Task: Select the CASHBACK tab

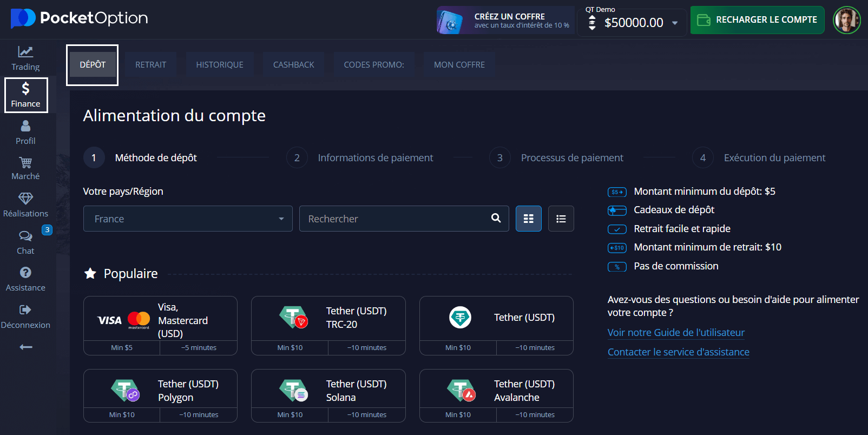Action: (293, 64)
